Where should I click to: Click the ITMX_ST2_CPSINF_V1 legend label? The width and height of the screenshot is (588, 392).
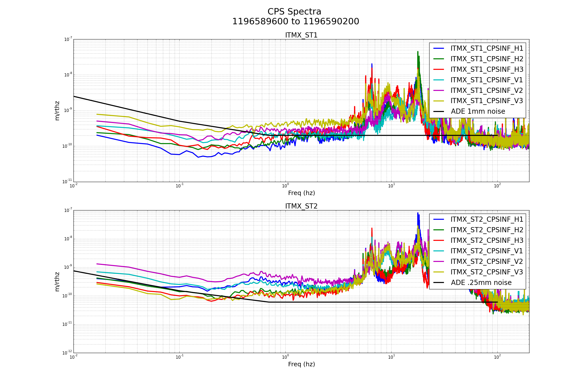point(487,251)
